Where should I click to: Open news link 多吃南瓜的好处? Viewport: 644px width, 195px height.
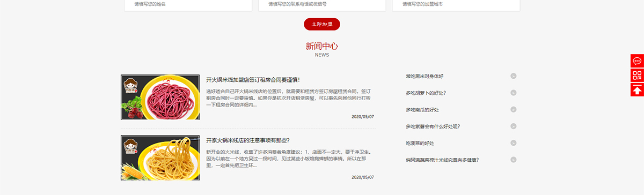(x=422, y=109)
